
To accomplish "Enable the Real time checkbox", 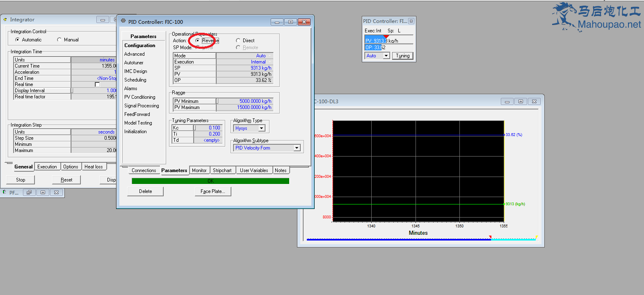I will tap(97, 84).
